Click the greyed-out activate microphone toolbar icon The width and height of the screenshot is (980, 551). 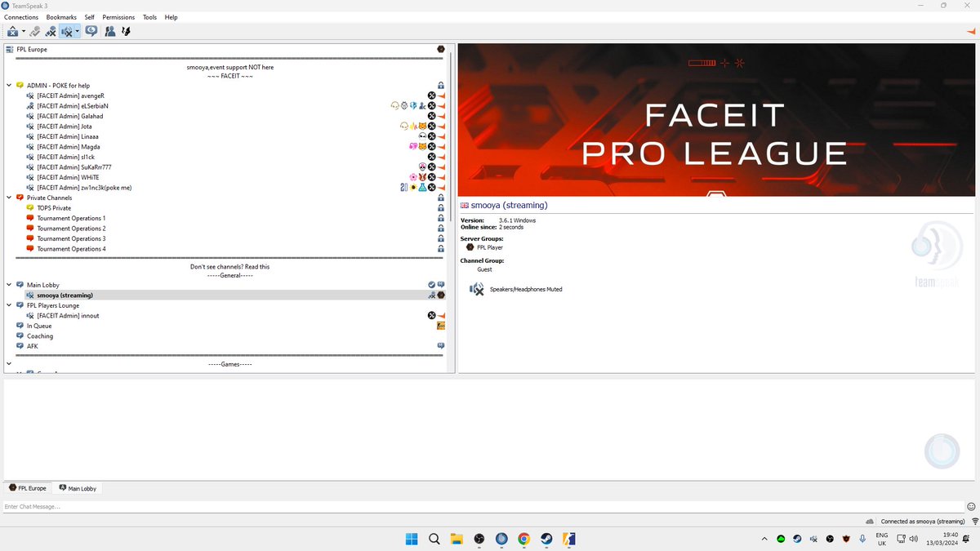coord(35,31)
